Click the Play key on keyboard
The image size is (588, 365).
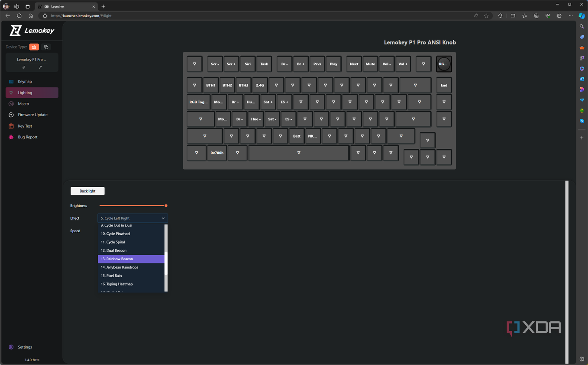[333, 64]
